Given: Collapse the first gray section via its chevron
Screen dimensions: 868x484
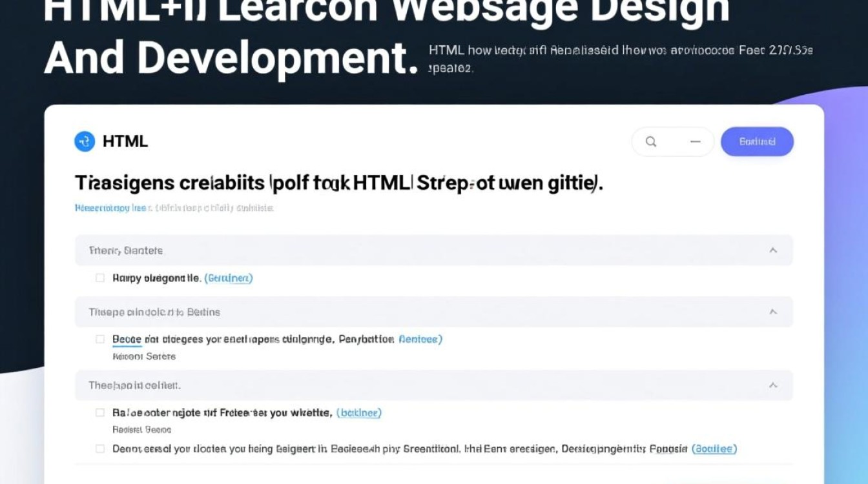Looking at the screenshot, I should click(773, 250).
